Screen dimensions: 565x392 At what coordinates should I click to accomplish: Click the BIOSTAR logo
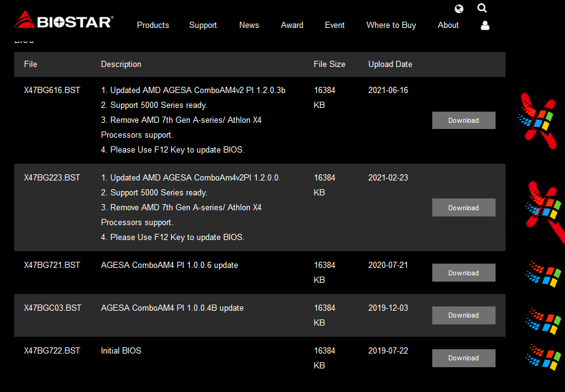point(64,20)
